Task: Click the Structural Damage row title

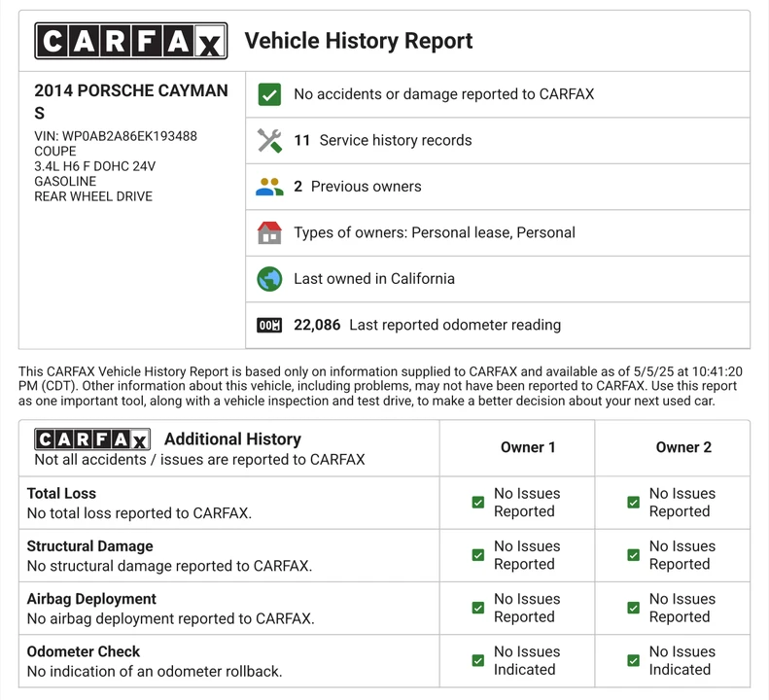Action: pos(89,546)
